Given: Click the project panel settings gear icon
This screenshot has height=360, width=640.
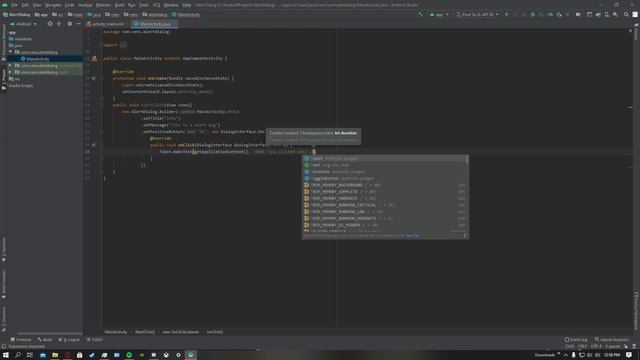Looking at the screenshot, I should [x=69, y=24].
